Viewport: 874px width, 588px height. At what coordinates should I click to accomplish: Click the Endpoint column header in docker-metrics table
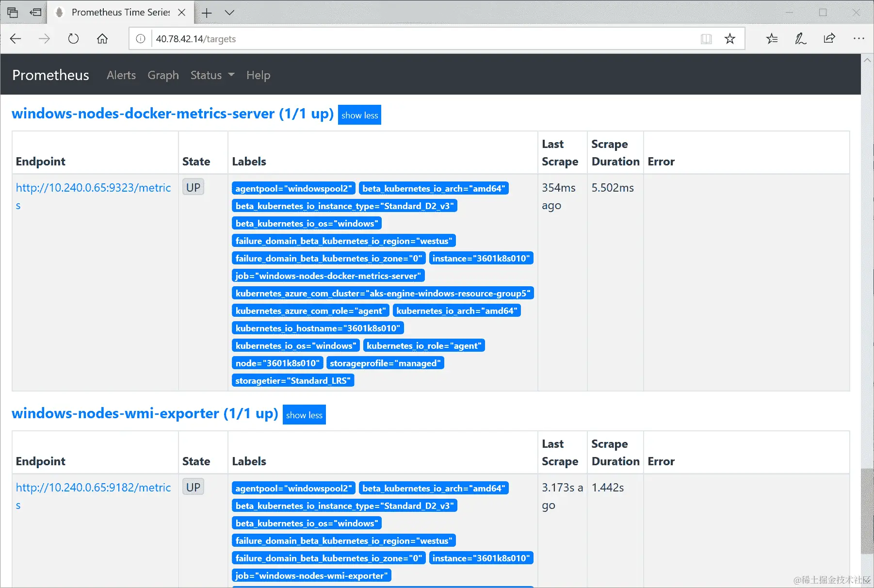point(40,162)
